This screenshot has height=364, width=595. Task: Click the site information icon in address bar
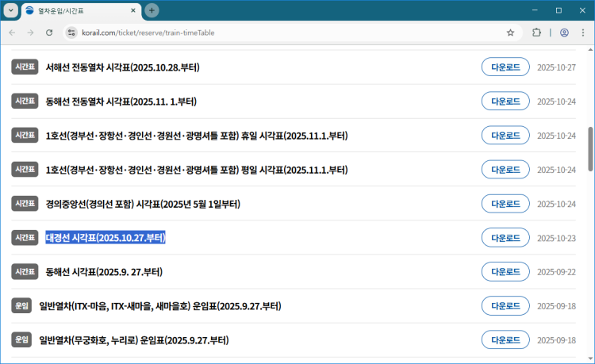pos(72,33)
